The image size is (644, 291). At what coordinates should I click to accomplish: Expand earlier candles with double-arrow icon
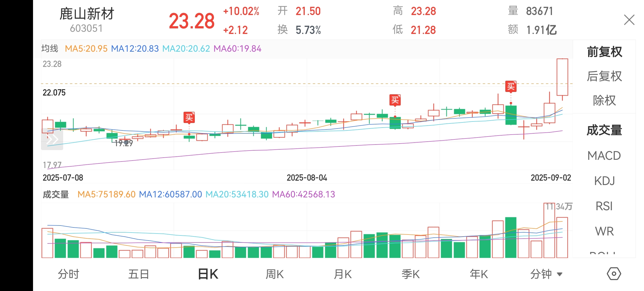click(x=52, y=139)
